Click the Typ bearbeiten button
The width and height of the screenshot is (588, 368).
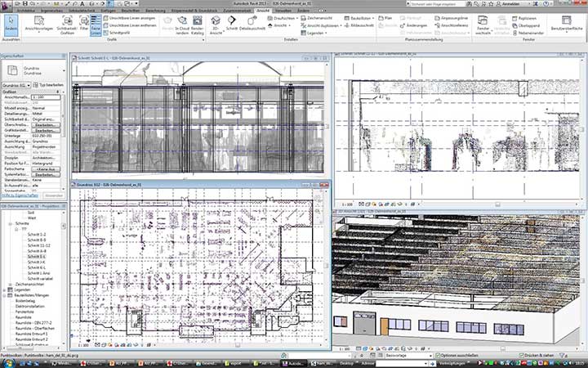click(47, 84)
